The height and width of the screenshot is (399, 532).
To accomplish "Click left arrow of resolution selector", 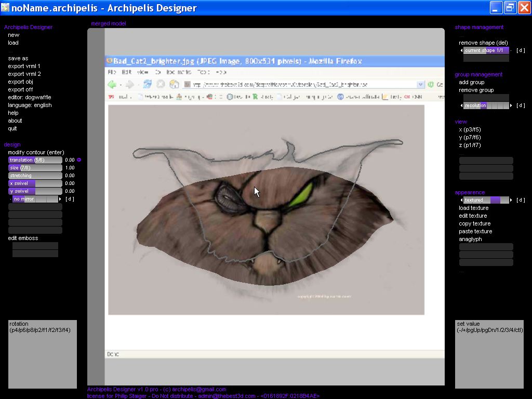I will 461,105.
